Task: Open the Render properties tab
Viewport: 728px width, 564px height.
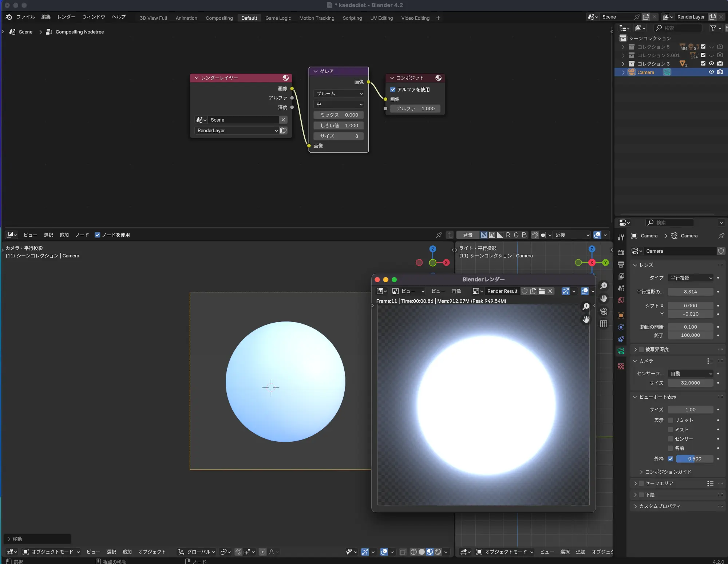Action: (621, 252)
